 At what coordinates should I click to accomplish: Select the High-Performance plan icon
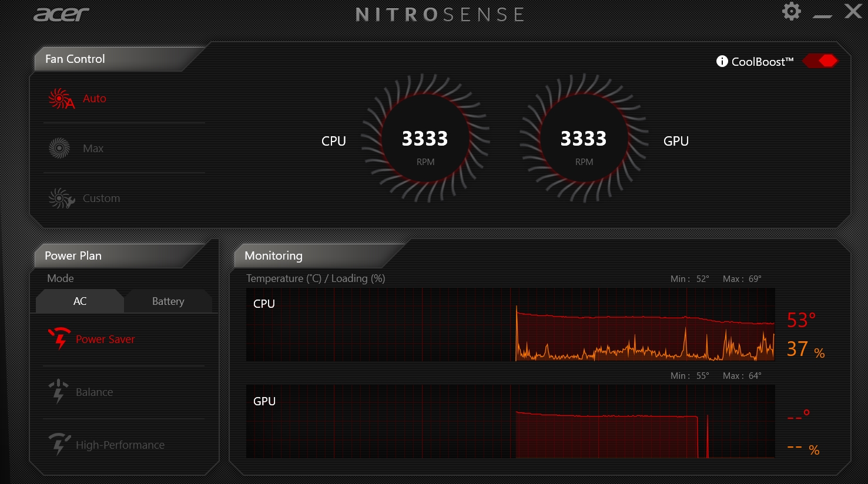point(59,444)
